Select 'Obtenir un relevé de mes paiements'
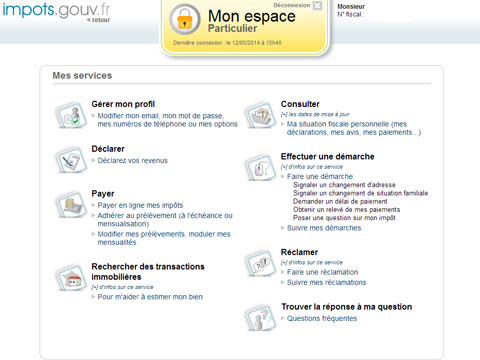 346,210
